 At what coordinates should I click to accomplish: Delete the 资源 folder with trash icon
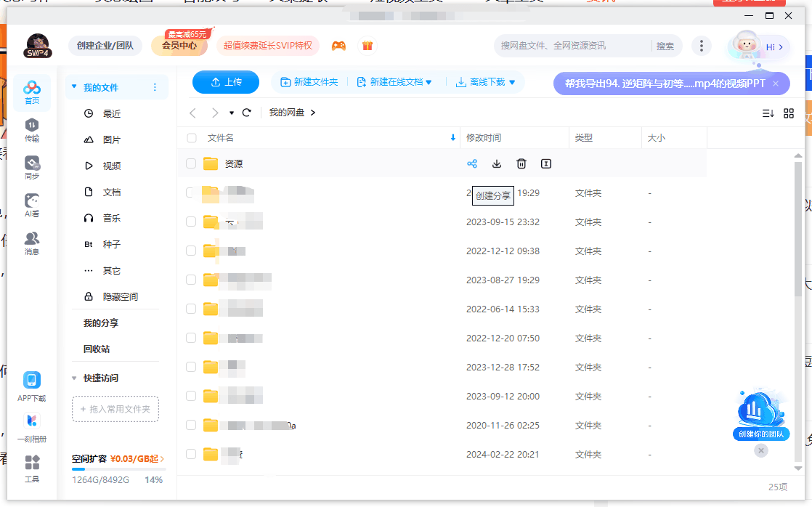click(x=521, y=163)
